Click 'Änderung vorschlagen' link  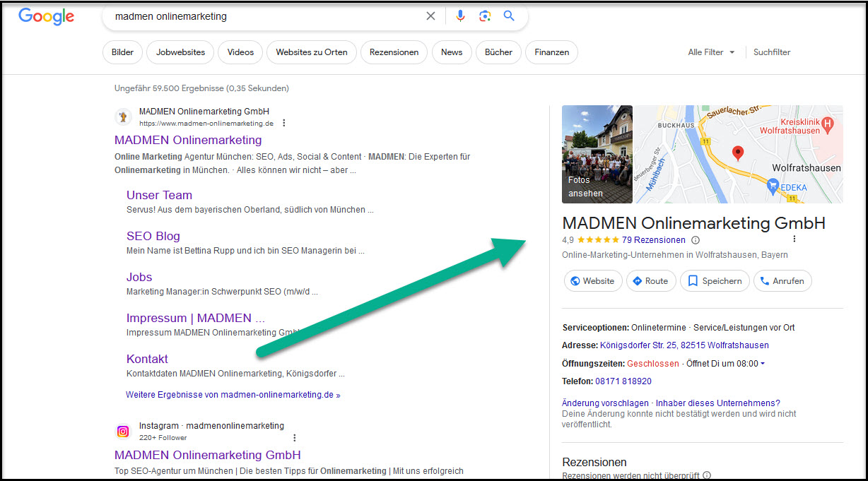click(605, 403)
